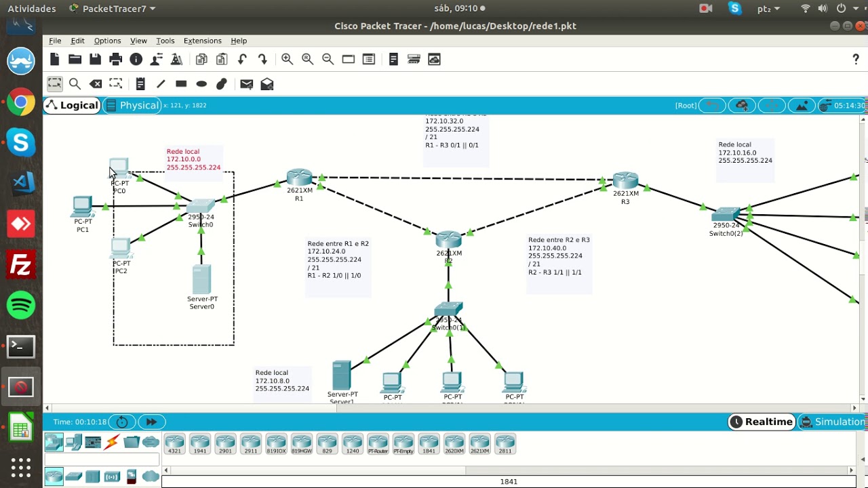
Task: Choose the 2911 router model
Action: [251, 444]
